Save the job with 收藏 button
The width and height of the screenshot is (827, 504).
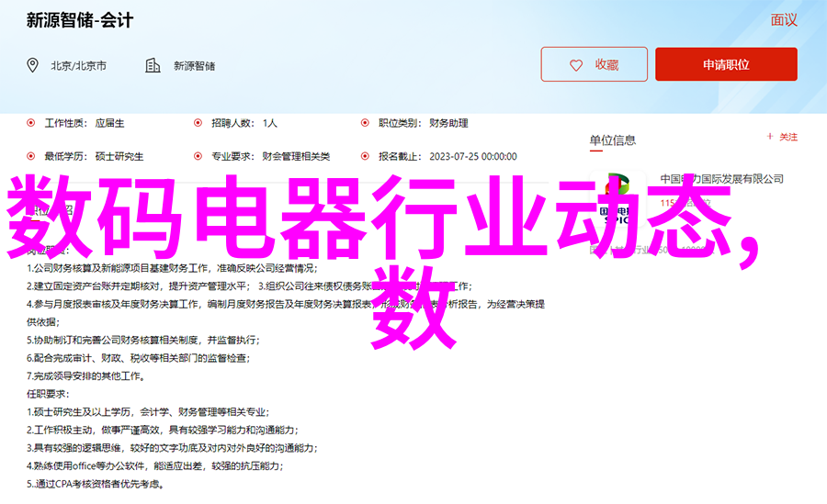[594, 64]
